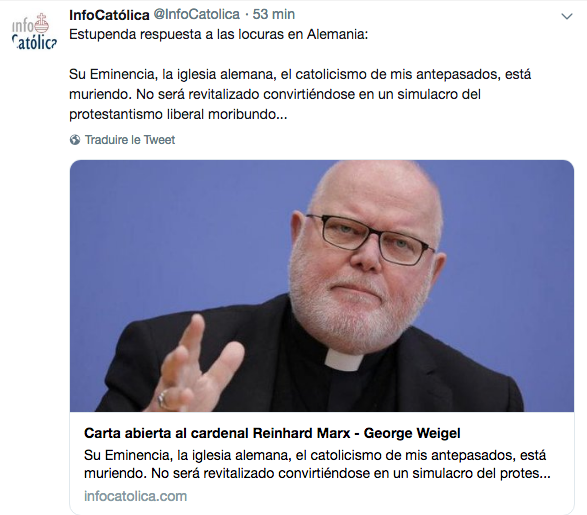Click the 'Estupenda respuesta a las locuras' line

click(219, 34)
